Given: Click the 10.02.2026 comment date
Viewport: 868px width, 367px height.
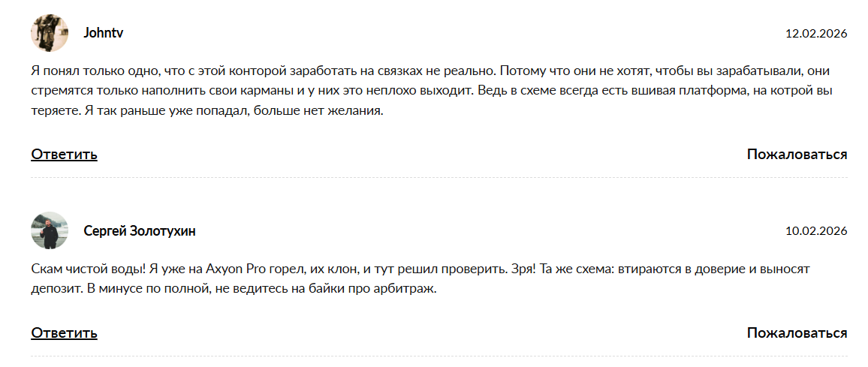Looking at the screenshot, I should pos(816,231).
